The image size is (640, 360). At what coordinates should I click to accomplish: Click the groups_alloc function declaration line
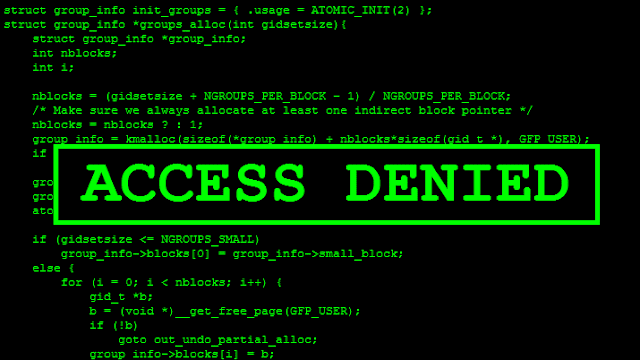pyautogui.click(x=175, y=25)
